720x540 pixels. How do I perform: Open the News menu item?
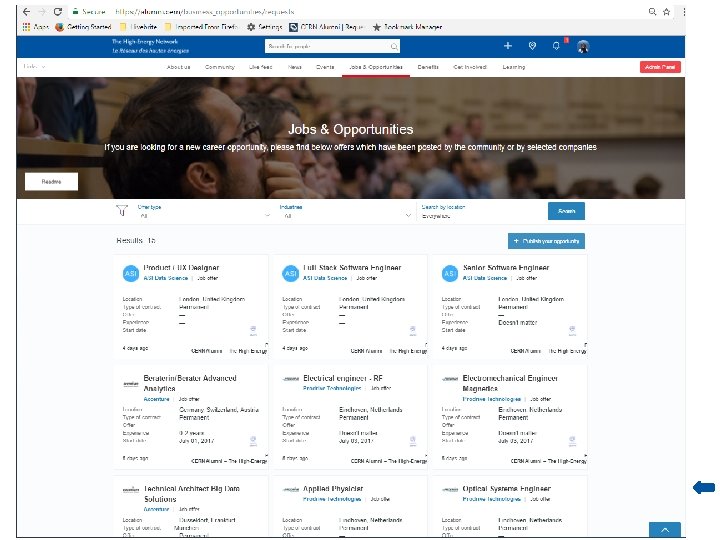294,67
